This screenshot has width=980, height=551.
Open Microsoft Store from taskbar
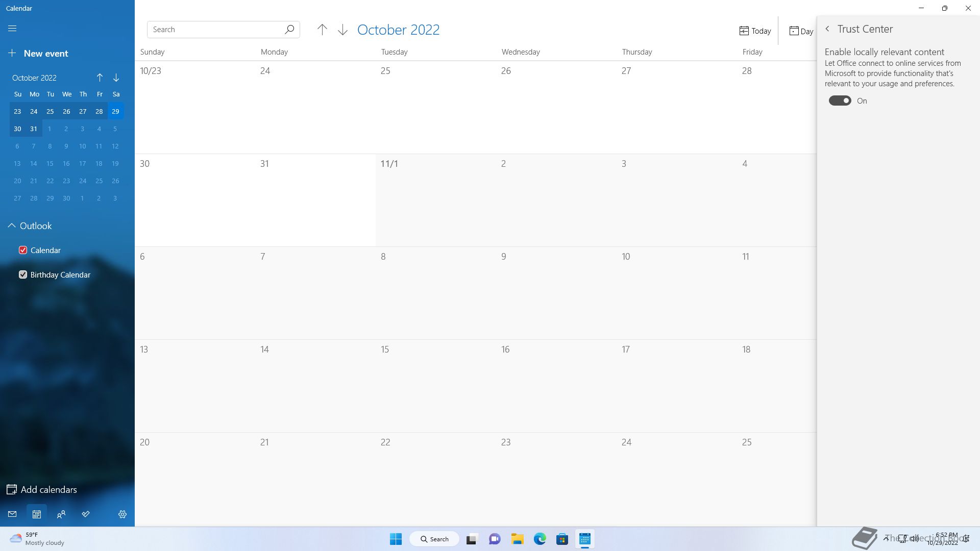tap(562, 539)
